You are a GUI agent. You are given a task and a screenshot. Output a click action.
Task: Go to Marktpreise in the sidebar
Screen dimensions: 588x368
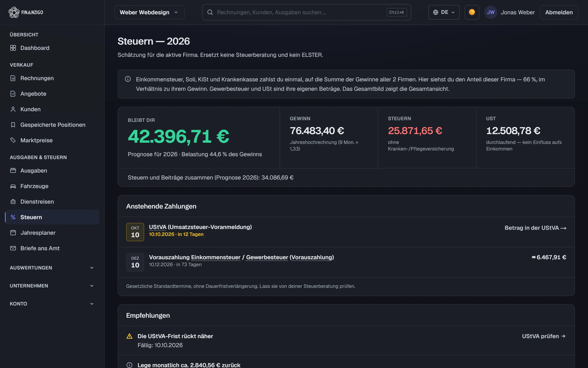click(52, 140)
